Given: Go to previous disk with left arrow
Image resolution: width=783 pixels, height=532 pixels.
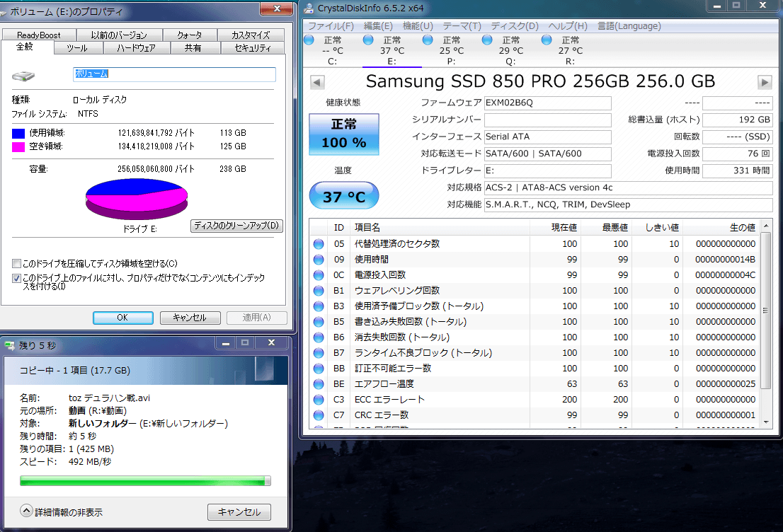Looking at the screenshot, I should tap(318, 82).
